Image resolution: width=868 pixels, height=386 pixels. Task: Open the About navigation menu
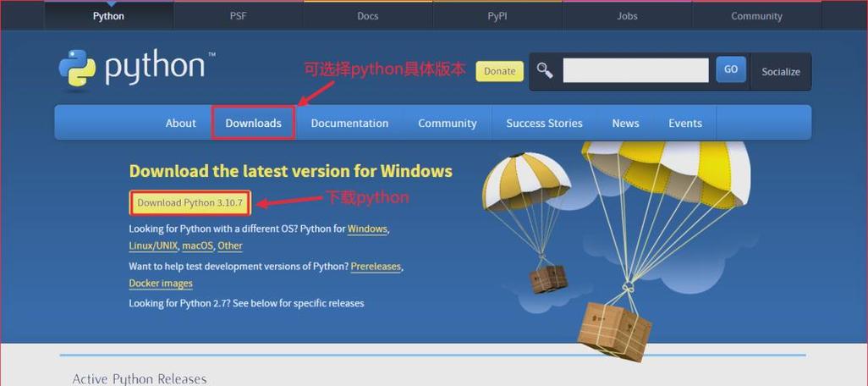(180, 123)
